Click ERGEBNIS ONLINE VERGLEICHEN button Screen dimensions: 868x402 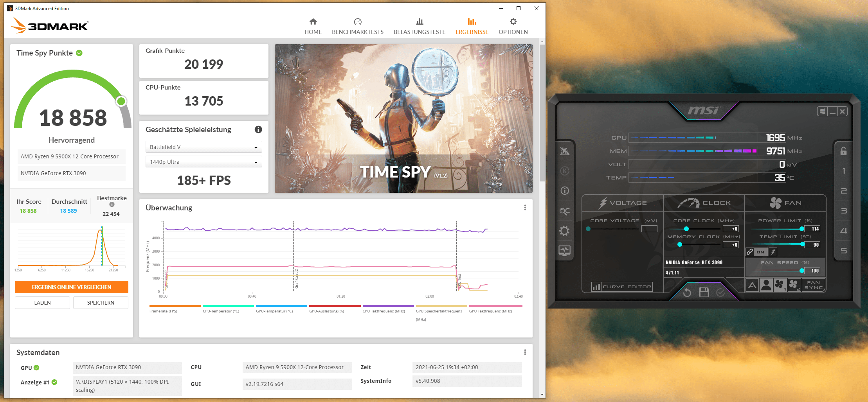coord(72,287)
